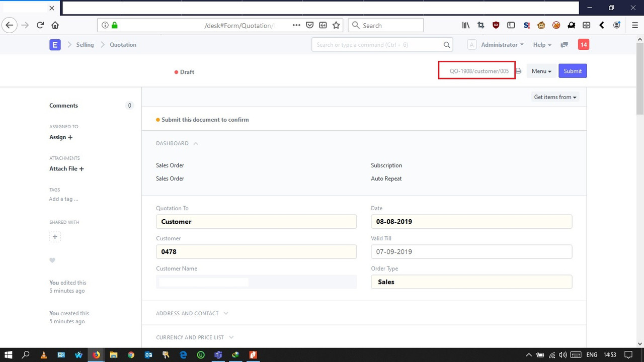Open File Explorer from the taskbar
This screenshot has height=362, width=644.
click(114, 354)
